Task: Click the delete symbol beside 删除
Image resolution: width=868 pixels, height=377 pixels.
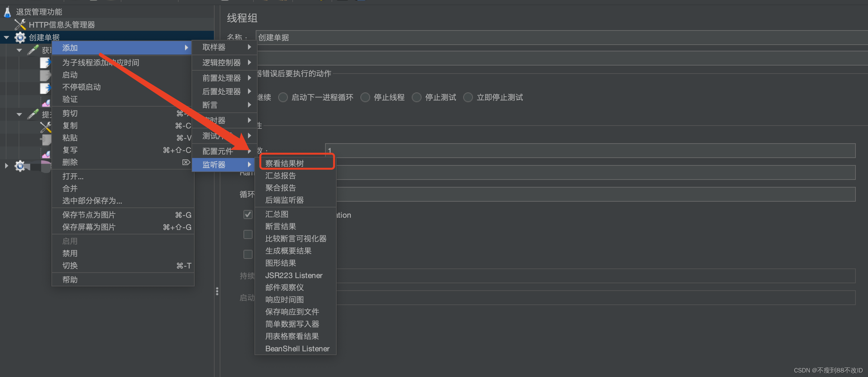Action: point(186,162)
